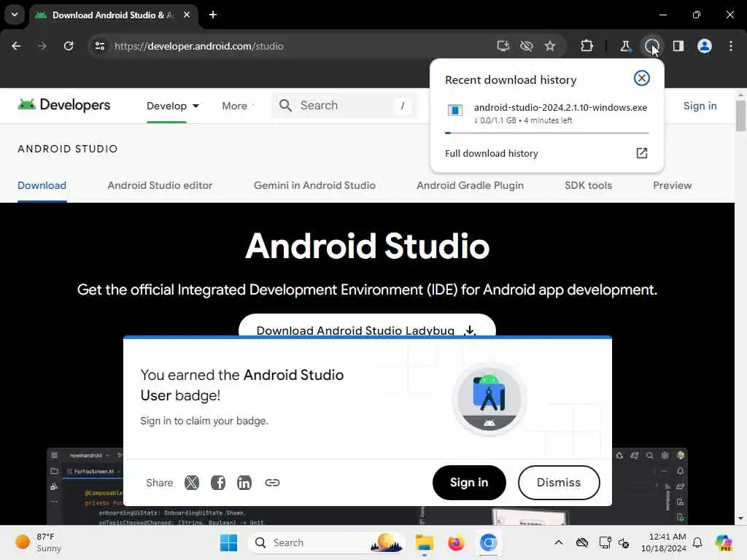The height and width of the screenshot is (560, 747).
Task: Open the Copilot icon in taskbar
Action: point(724,542)
